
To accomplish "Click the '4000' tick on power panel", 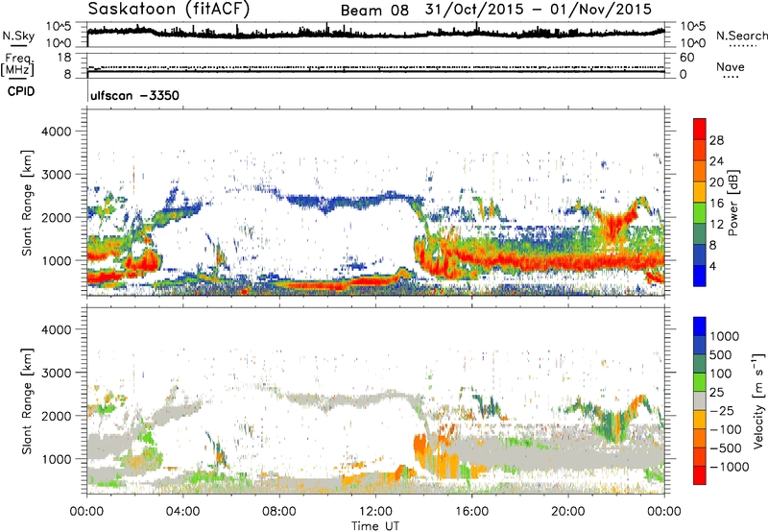I will tap(56, 132).
